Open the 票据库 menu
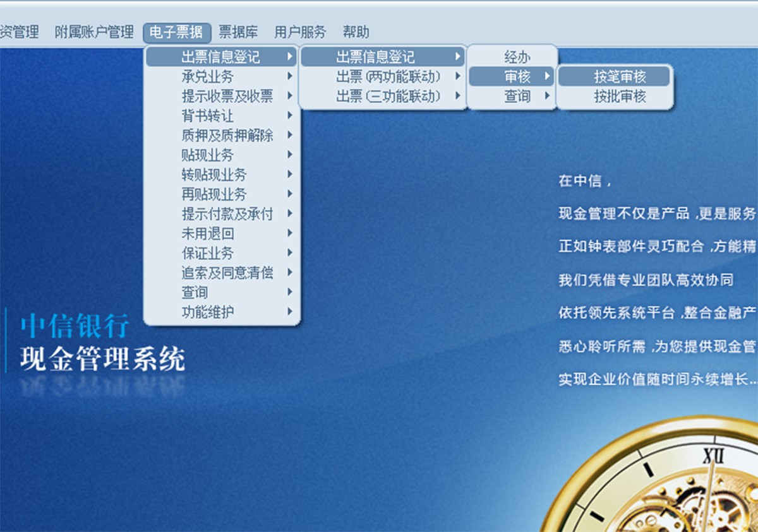Image resolution: width=758 pixels, height=532 pixels. pos(238,32)
